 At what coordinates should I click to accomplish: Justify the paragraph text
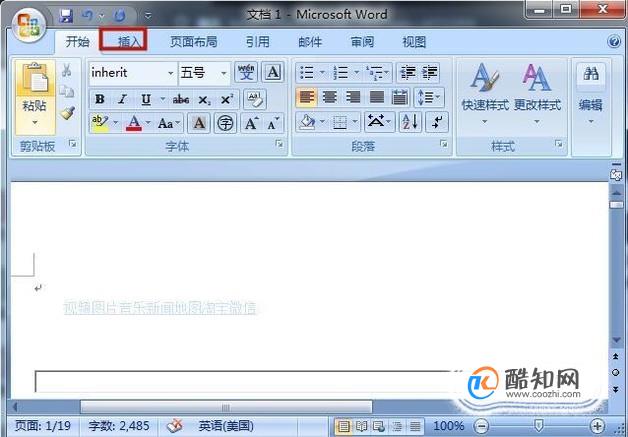[376, 97]
